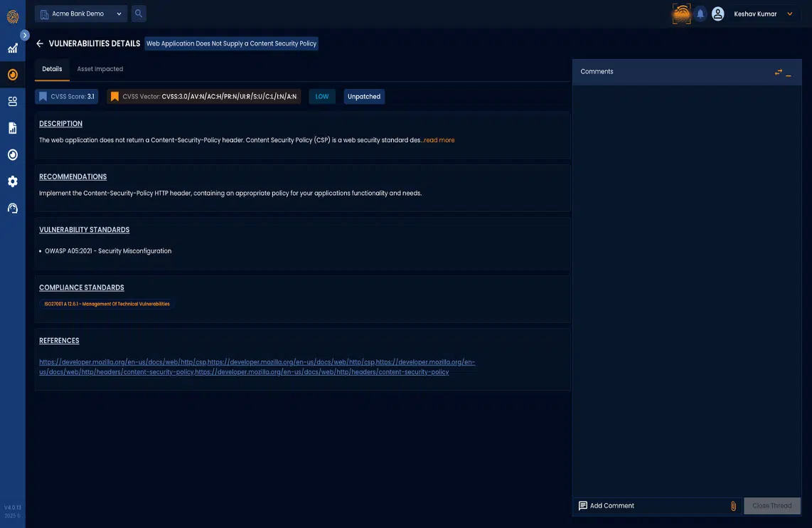Go back using the arrow beside Vulnerabilities Details

click(39, 43)
